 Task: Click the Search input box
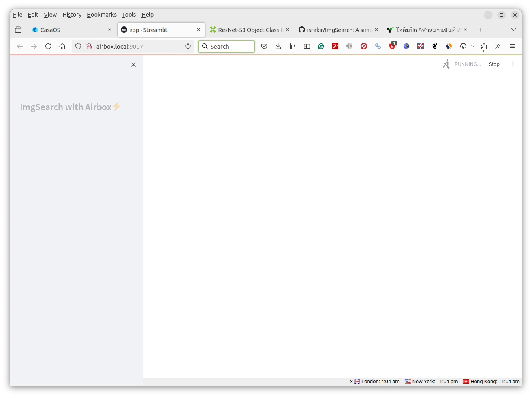pyautogui.click(x=227, y=46)
